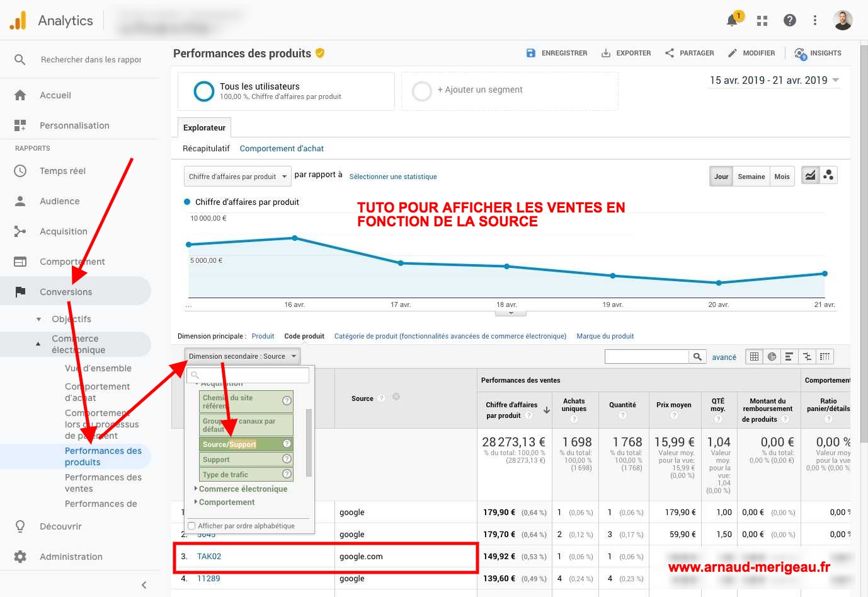The height and width of the screenshot is (597, 868).
Task: Click the Exporter button
Action: [626, 53]
